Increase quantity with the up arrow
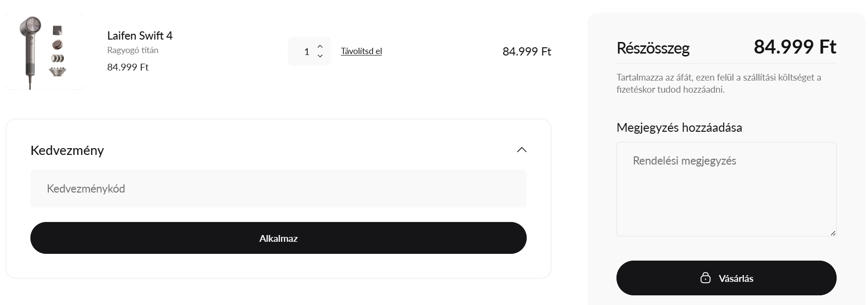The width and height of the screenshot is (868, 305). click(x=320, y=46)
